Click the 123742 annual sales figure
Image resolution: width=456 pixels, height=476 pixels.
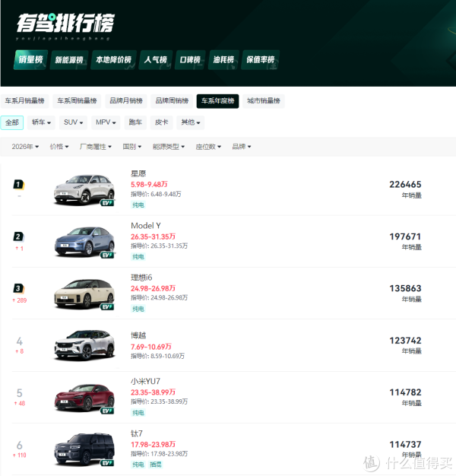point(405,341)
